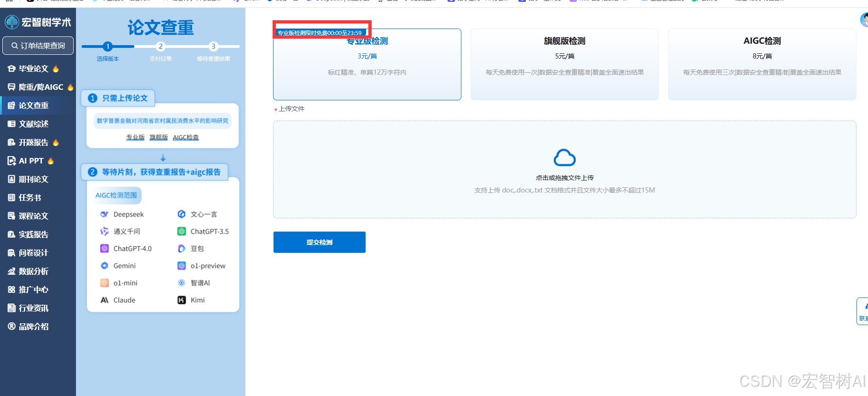This screenshot has height=396, width=868.
Task: Open 品牌介绍 in the sidebar
Action: (28, 326)
